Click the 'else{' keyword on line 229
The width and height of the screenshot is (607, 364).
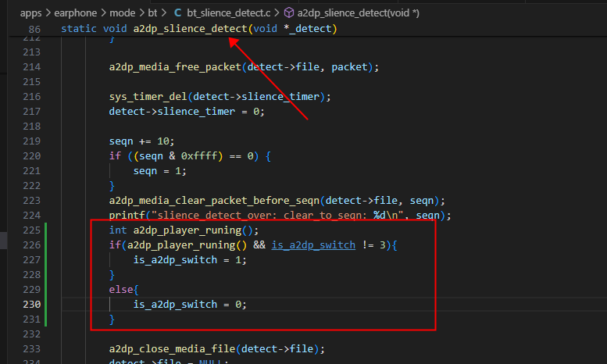tap(123, 289)
